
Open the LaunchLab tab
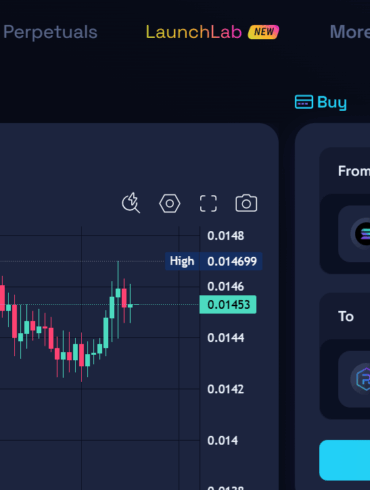point(194,32)
